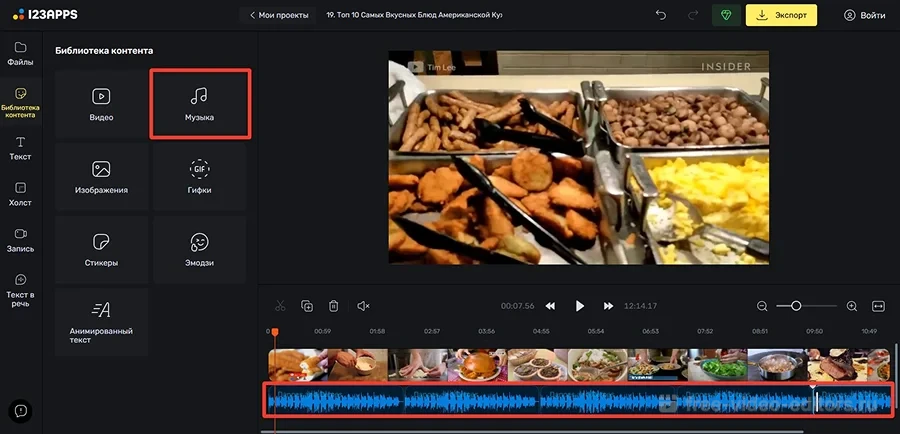Rewind with the skip back button

click(550, 306)
